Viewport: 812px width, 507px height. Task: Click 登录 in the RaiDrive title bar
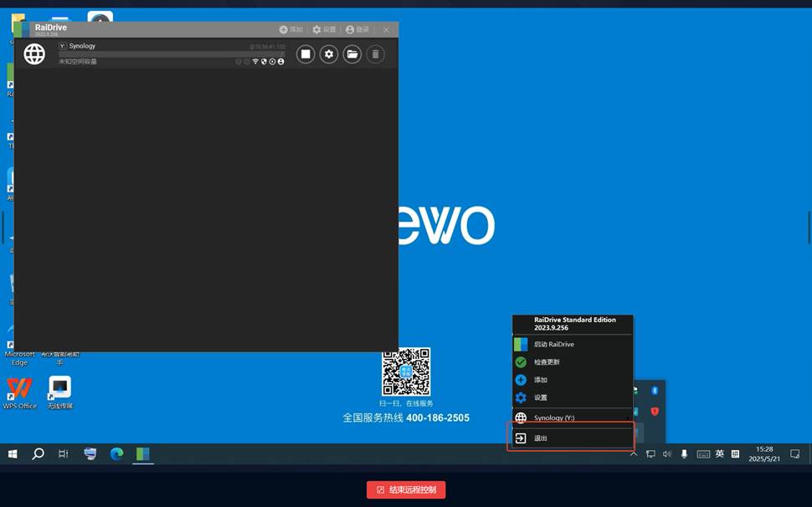(x=357, y=29)
